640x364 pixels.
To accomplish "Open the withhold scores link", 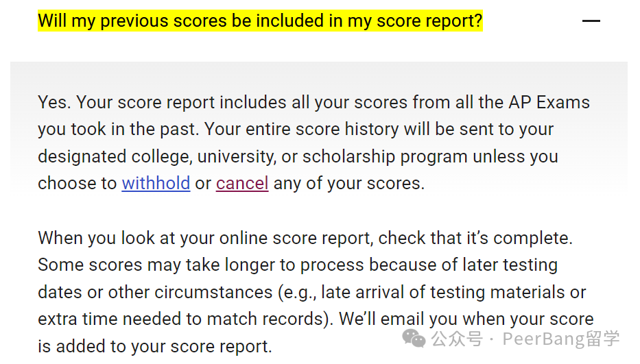I will click(156, 183).
